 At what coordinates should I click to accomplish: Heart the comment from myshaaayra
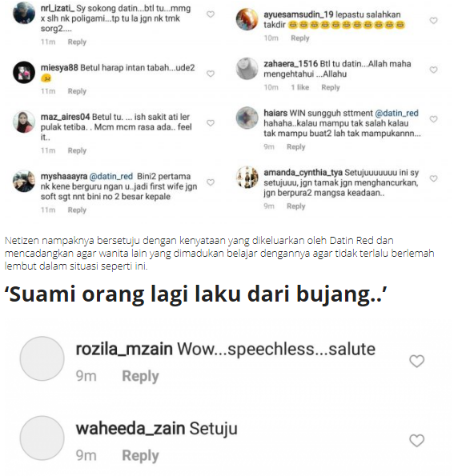click(211, 182)
